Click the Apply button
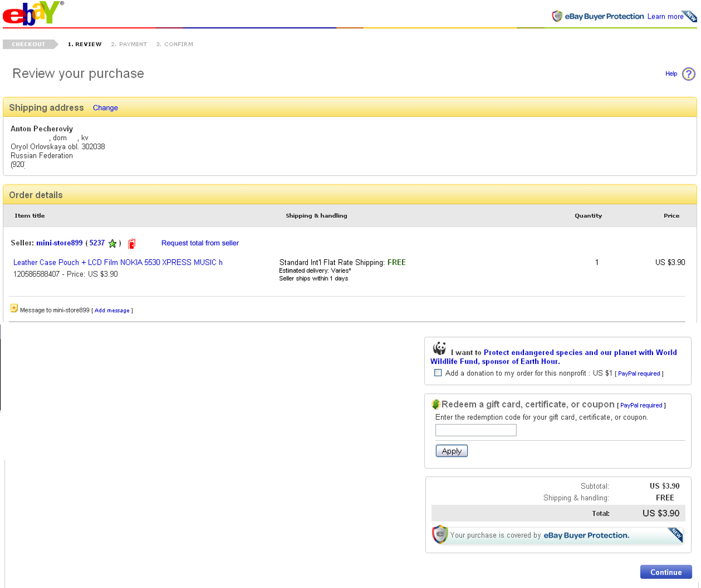The image size is (701, 588). tap(452, 451)
